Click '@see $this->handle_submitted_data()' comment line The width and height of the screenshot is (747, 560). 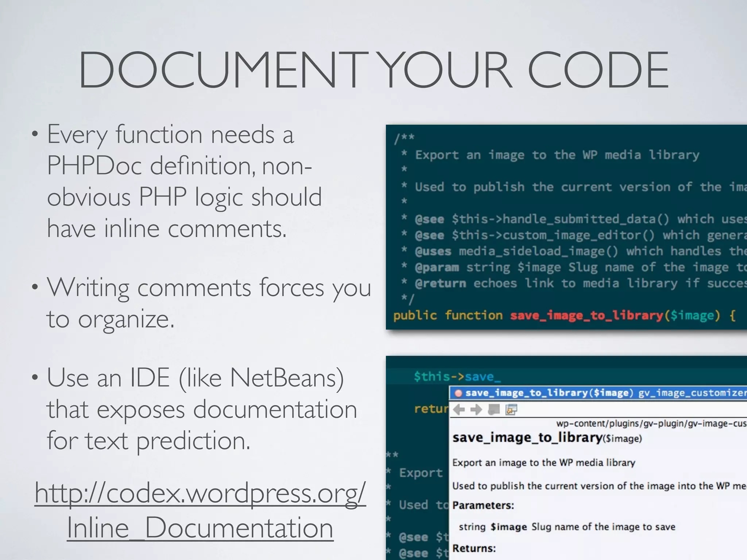click(574, 219)
